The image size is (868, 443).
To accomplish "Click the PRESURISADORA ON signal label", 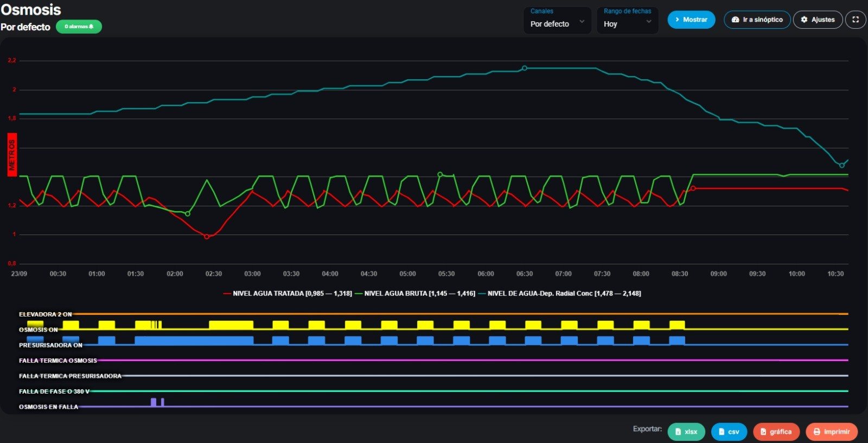I will point(50,345).
